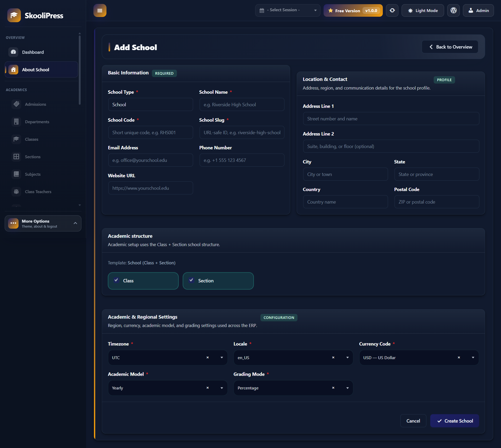This screenshot has width=501, height=448.
Task: Open the Admin account menu
Action: 478,10
